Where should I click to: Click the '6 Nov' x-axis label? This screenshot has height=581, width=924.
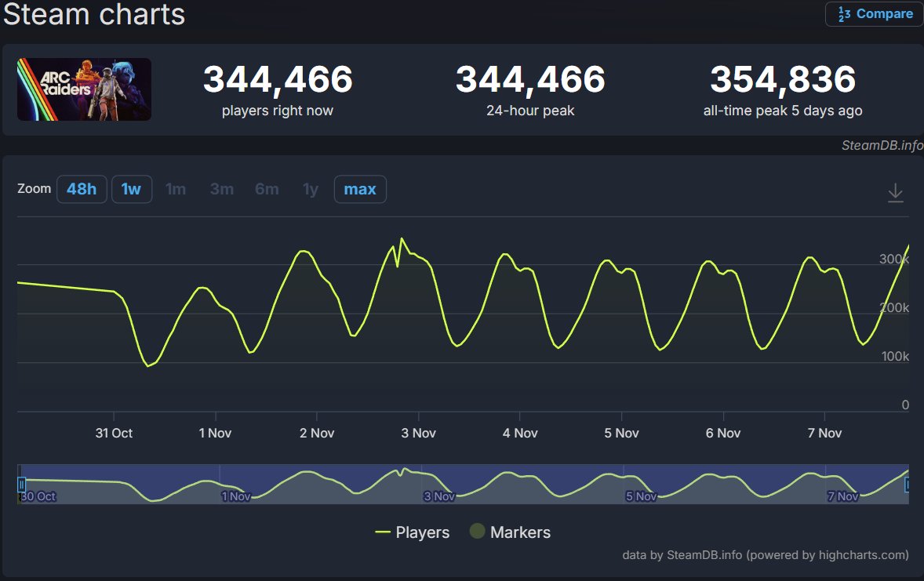point(723,433)
